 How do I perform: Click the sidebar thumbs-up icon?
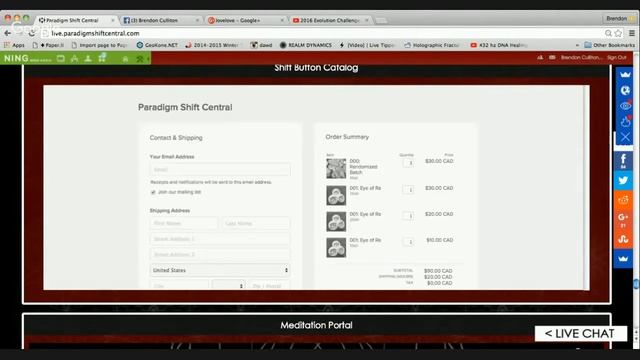click(x=625, y=121)
